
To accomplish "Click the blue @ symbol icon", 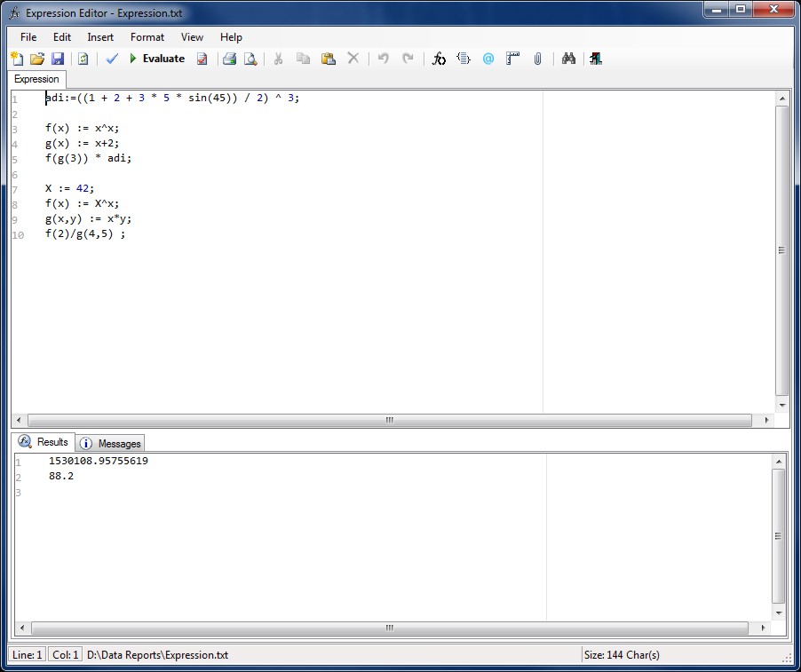I will [x=488, y=59].
